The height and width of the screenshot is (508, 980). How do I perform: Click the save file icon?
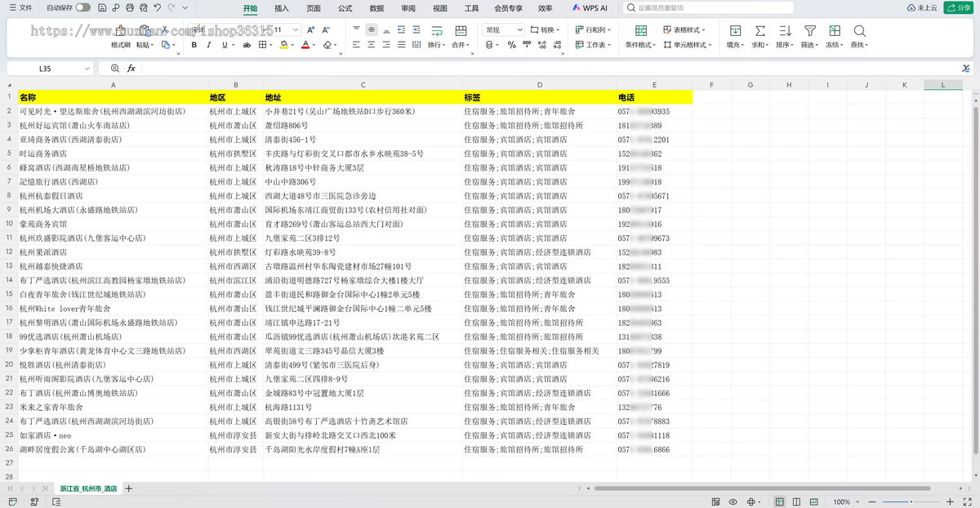tap(101, 7)
